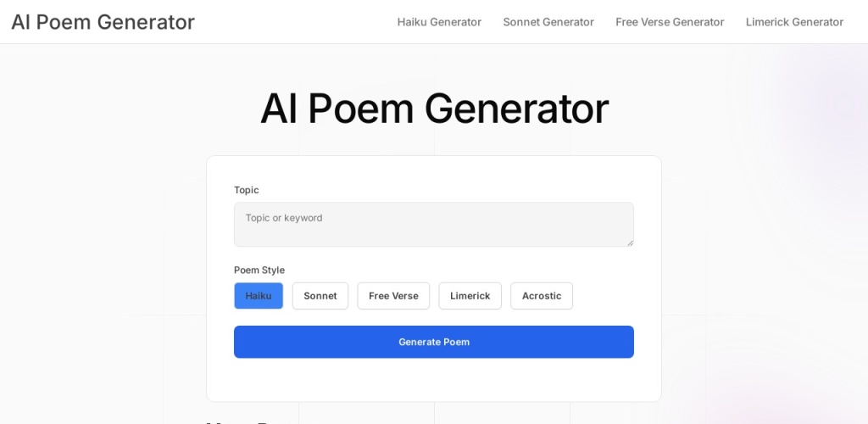Switch poem style to Acrostic
868x424 pixels.
click(x=542, y=296)
